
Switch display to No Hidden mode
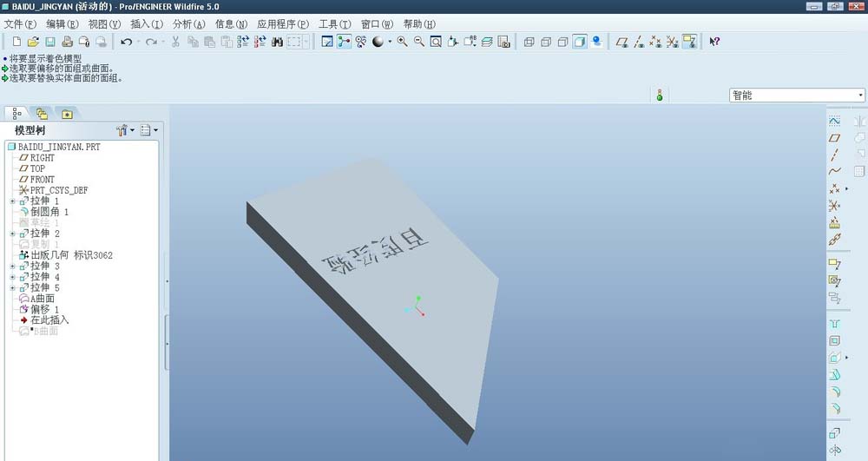coord(562,42)
